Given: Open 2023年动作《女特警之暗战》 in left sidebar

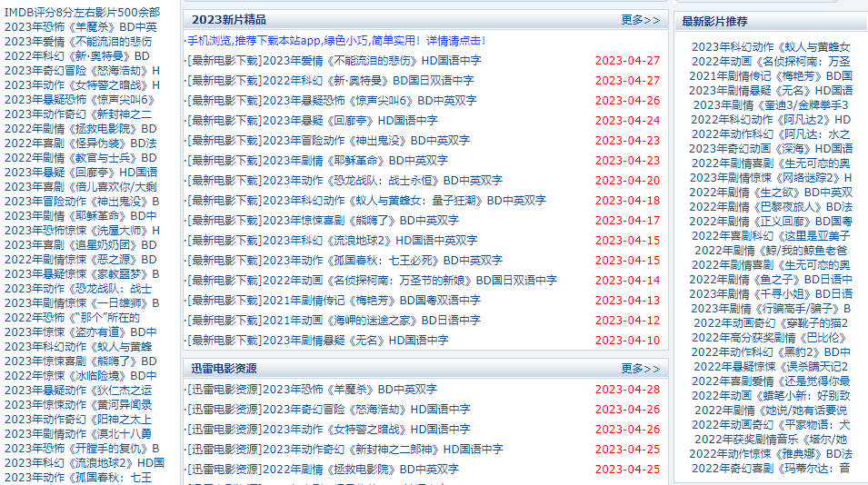Looking at the screenshot, I should [82, 85].
